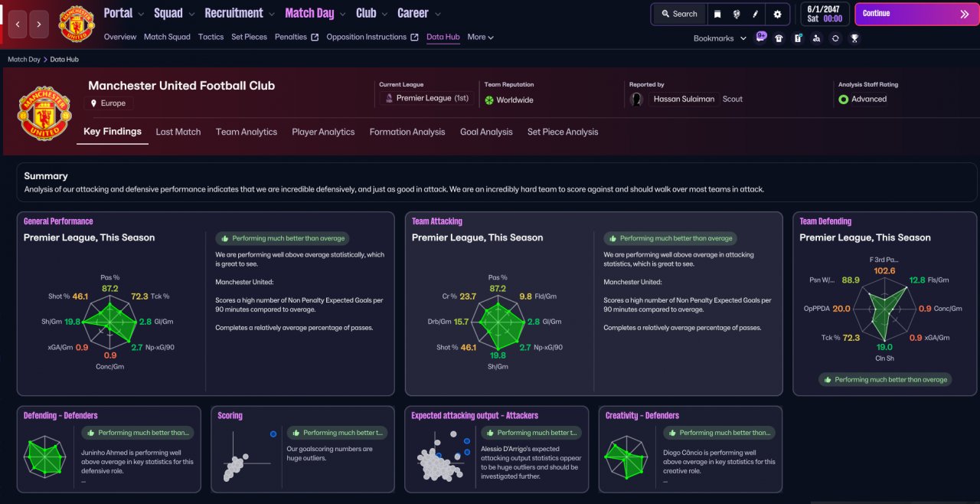Click the circular refresh icon in bookmarks row

(x=835, y=38)
